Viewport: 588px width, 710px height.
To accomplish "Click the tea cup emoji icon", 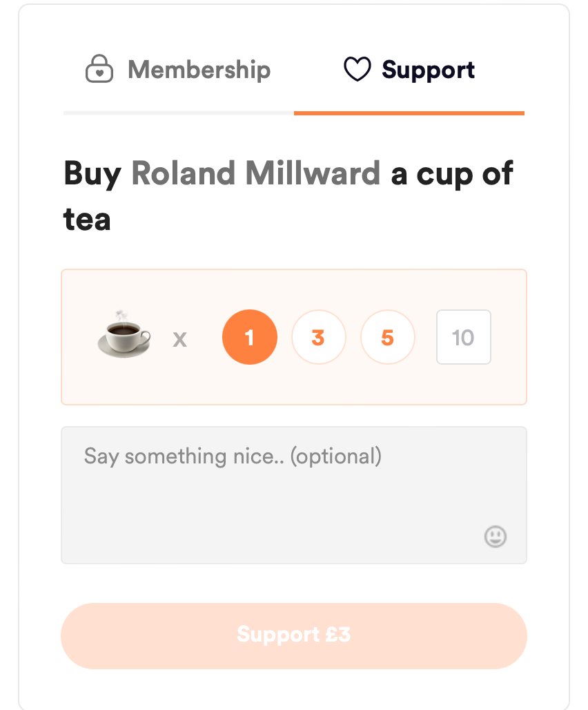I will point(124,334).
